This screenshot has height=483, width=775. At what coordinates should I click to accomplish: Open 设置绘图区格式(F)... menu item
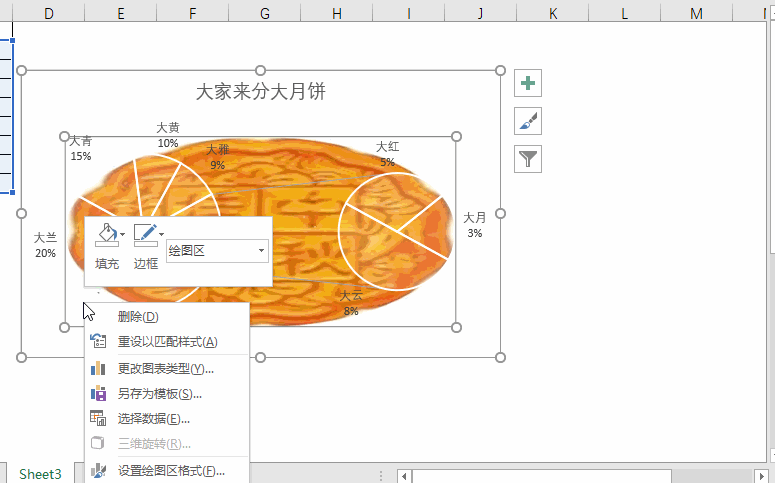tap(167, 471)
